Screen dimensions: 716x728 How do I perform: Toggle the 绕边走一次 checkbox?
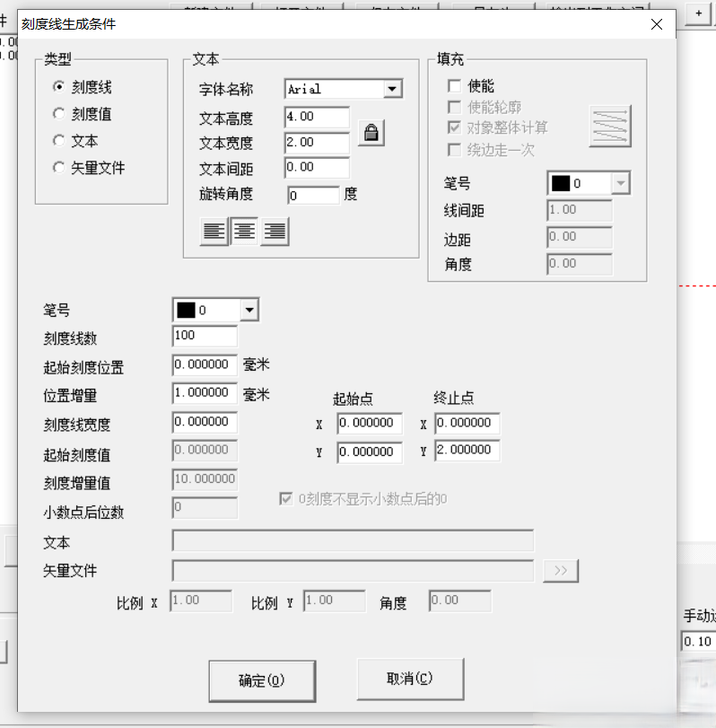click(454, 150)
